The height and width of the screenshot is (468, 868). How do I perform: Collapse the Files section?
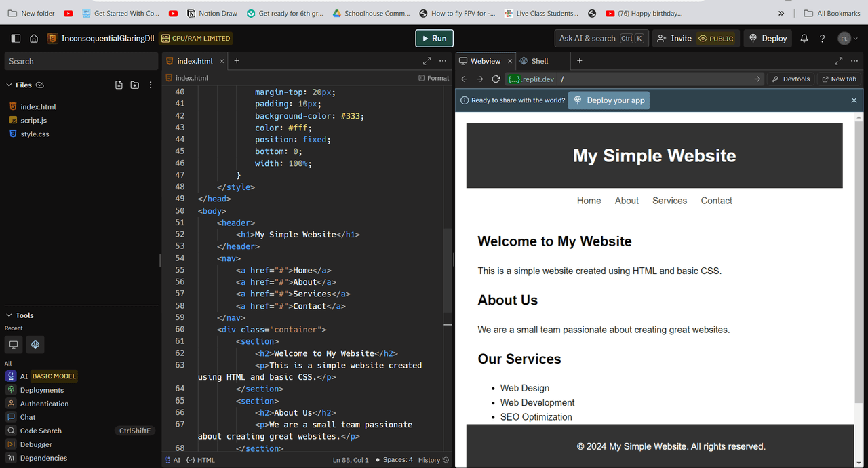(9, 85)
